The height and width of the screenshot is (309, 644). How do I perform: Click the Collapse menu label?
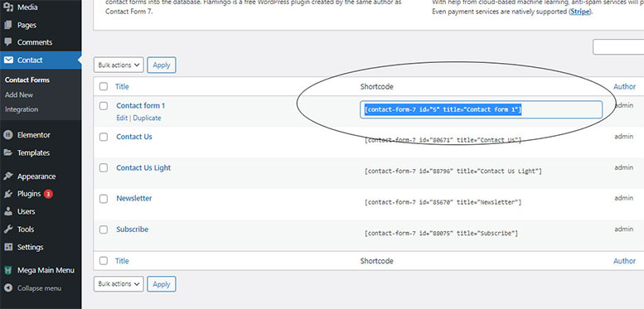(x=39, y=288)
